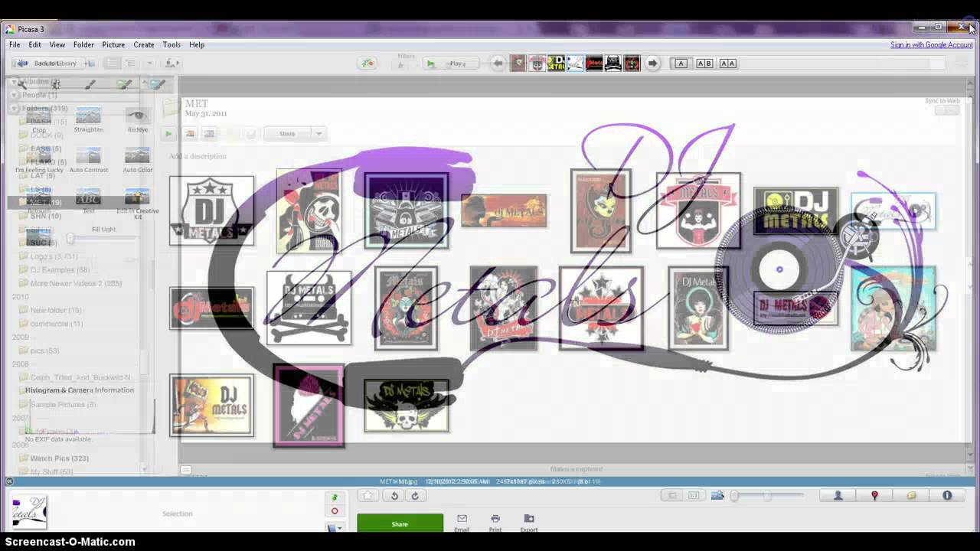Apply I'm Feeling Lucky fix
The height and width of the screenshot is (551, 980).
pos(39,160)
